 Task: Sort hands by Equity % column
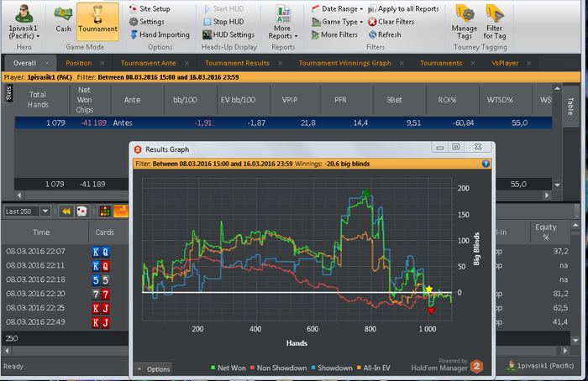coord(546,232)
